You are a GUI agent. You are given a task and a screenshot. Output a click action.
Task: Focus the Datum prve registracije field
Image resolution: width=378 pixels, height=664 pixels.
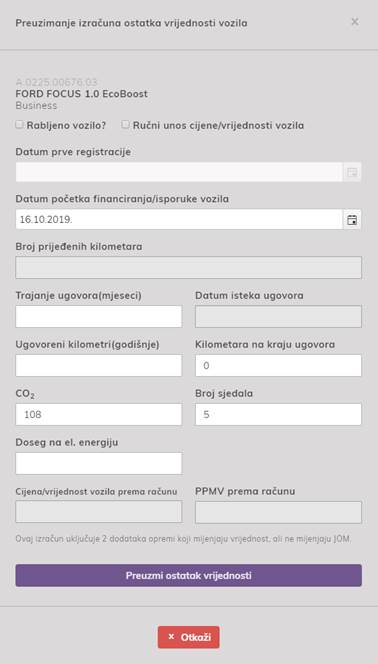179,172
